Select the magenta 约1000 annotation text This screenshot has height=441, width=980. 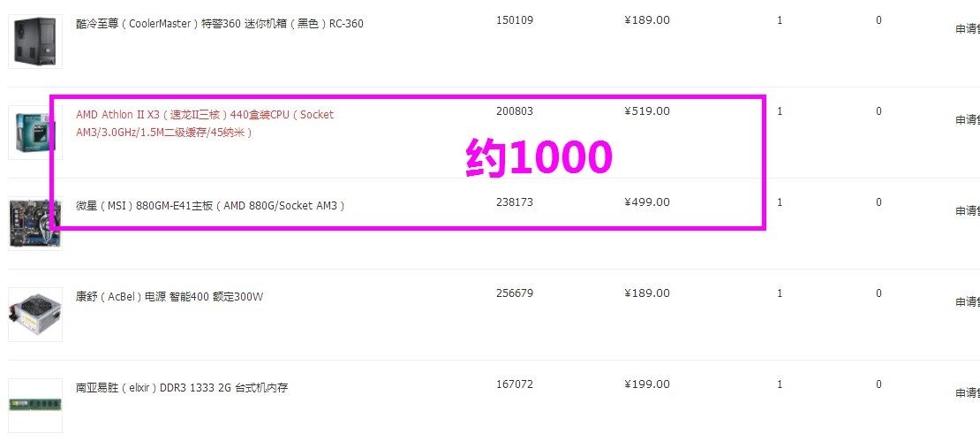click(x=539, y=157)
